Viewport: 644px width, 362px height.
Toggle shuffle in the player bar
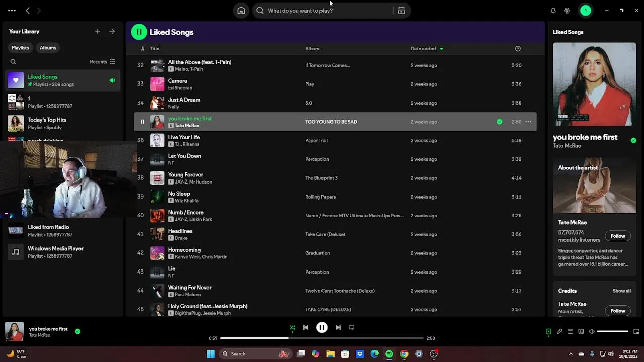[x=292, y=327]
